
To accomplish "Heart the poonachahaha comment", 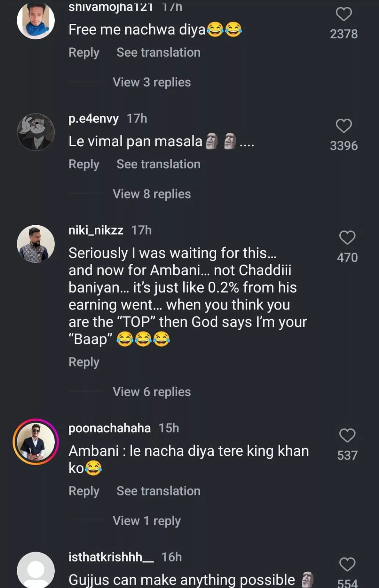I will [x=347, y=435].
